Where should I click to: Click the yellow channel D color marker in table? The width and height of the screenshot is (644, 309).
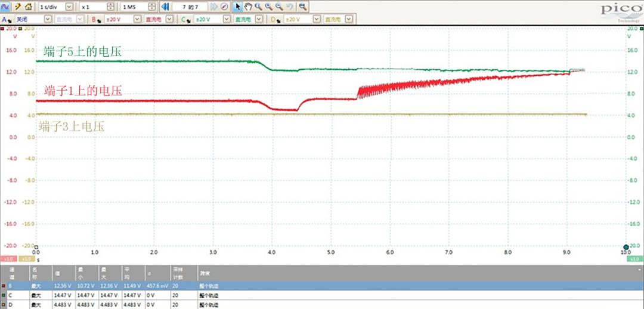pos(4,305)
